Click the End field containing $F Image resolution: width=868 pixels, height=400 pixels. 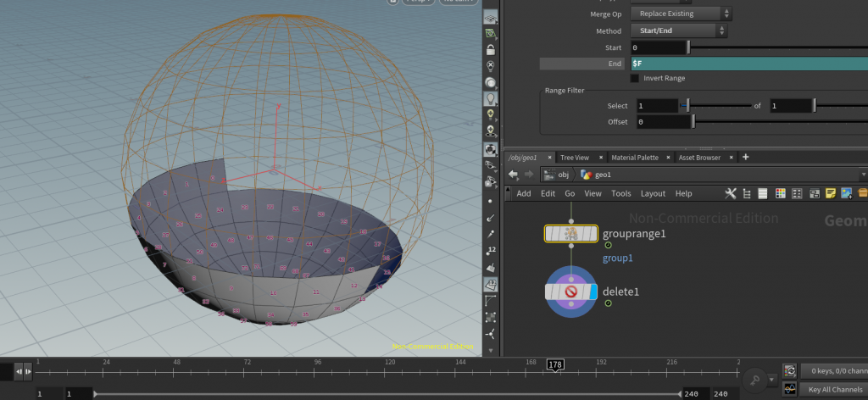click(749, 64)
